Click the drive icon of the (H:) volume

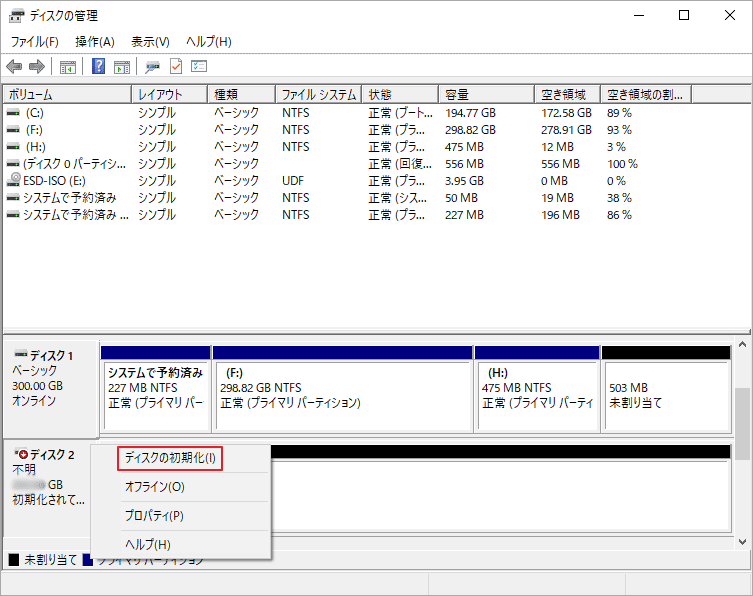point(13,146)
